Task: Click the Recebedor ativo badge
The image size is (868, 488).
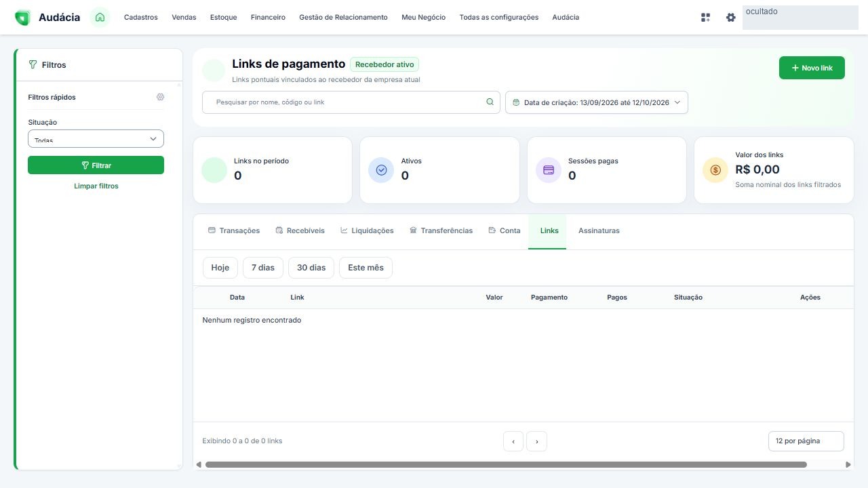Action: pos(384,64)
